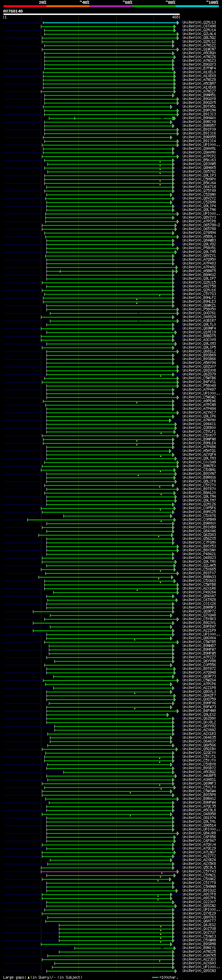This screenshot has width=222, height=980.
Task: Click the label UniRef100_A1XEL0
Action: coord(199,72)
